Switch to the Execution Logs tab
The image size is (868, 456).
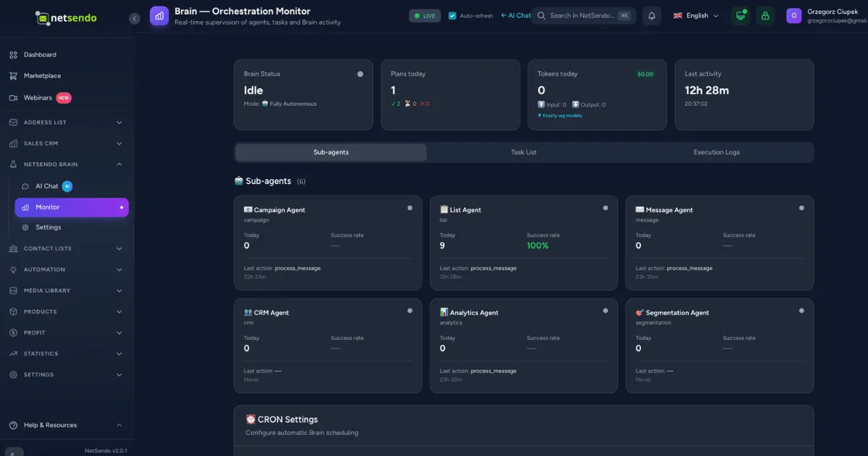coord(716,152)
